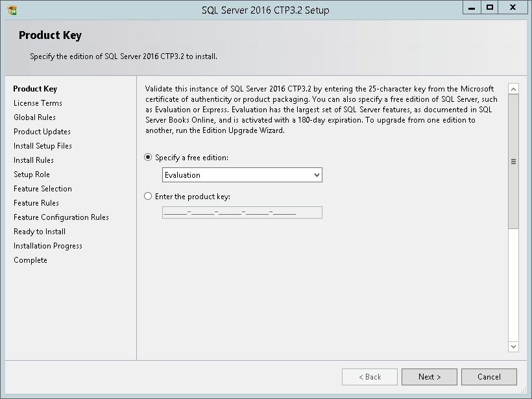Maximize the setup window

tap(490, 8)
